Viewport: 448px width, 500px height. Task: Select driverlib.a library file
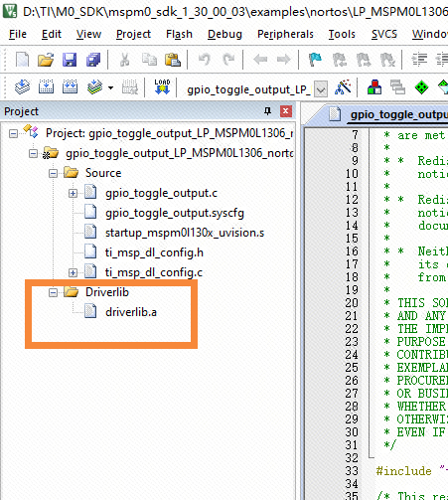tap(131, 312)
